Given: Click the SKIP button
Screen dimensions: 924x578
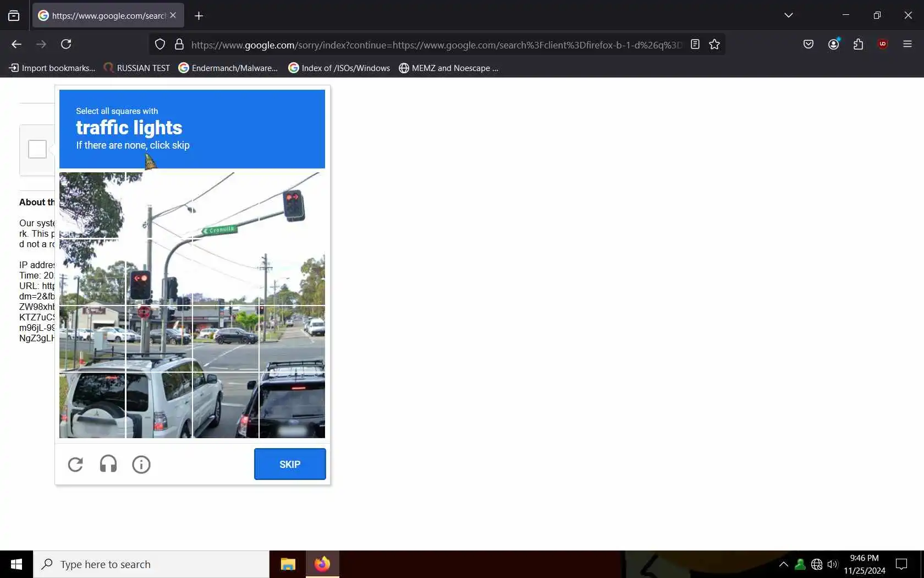Looking at the screenshot, I should (290, 464).
